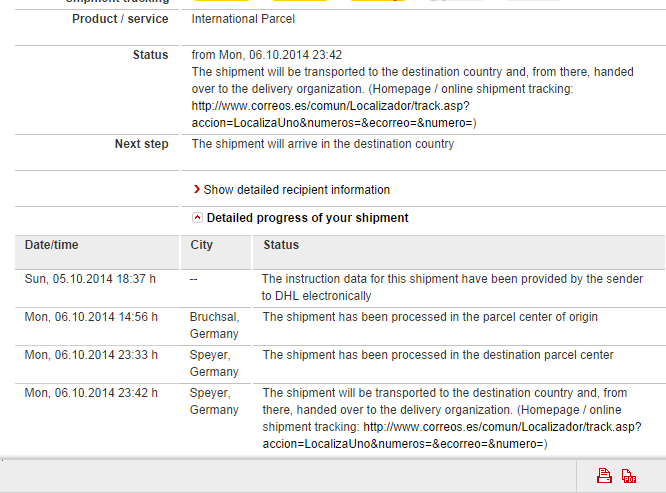Open the PDF export icon

[629, 476]
